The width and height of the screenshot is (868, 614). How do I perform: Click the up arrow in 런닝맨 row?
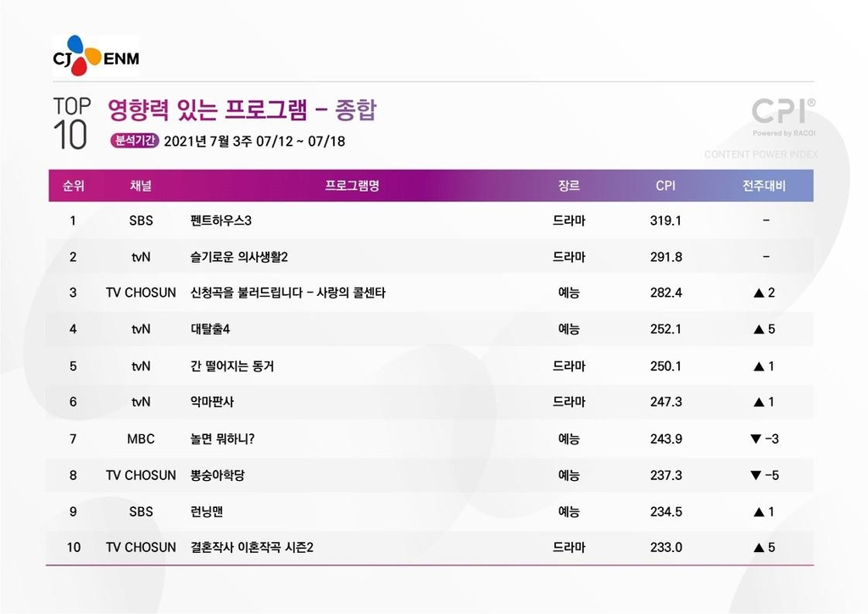[758, 511]
